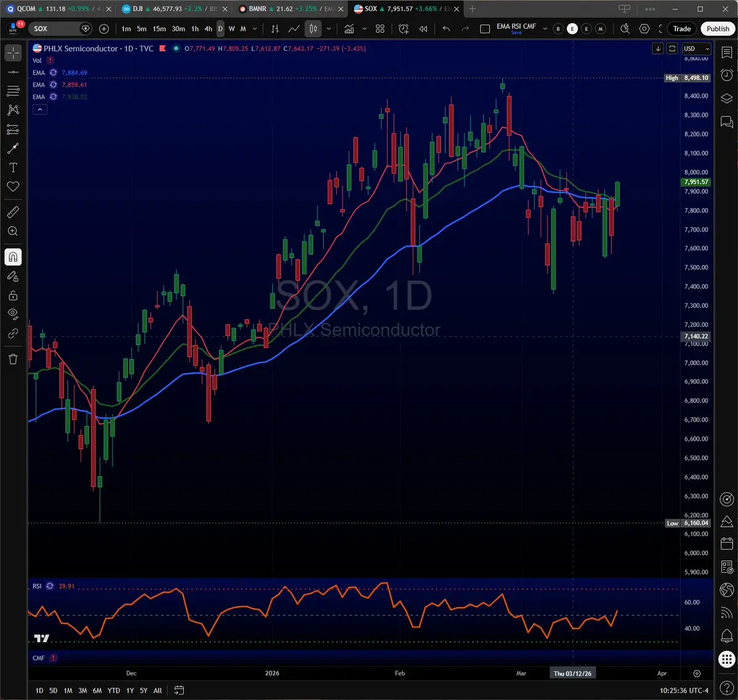Open the data window feed icon
The height and width of the screenshot is (700, 738).
click(726, 613)
